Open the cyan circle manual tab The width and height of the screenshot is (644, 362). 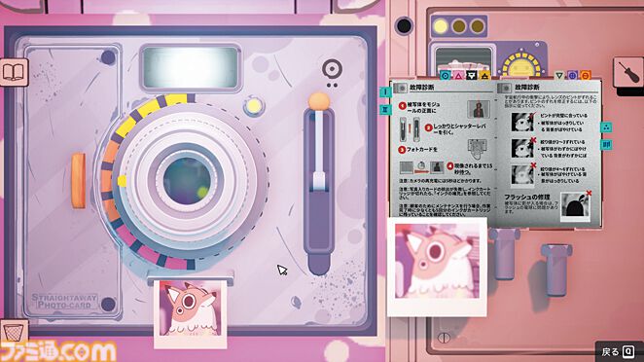pyautogui.click(x=446, y=76)
